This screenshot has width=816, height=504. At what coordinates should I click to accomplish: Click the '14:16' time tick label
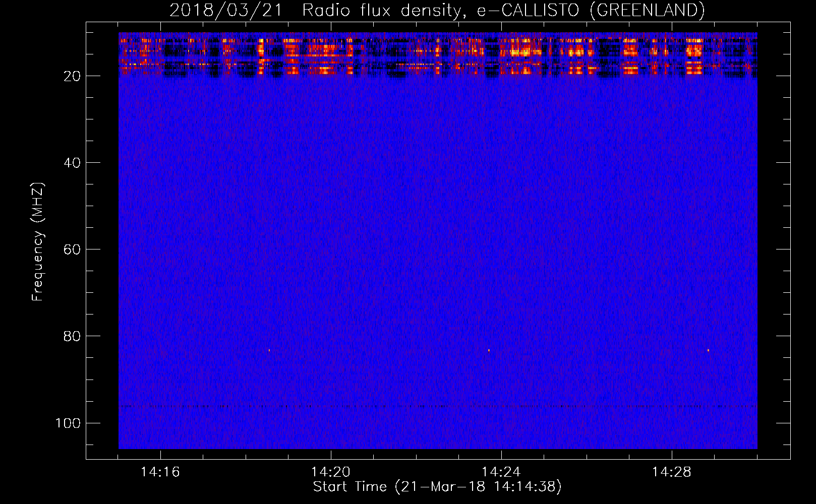coord(160,472)
